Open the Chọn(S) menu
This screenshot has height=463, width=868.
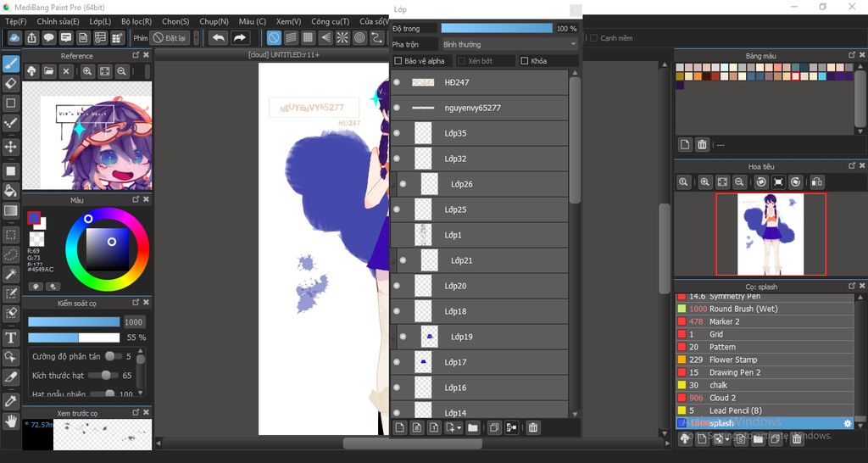coord(175,21)
